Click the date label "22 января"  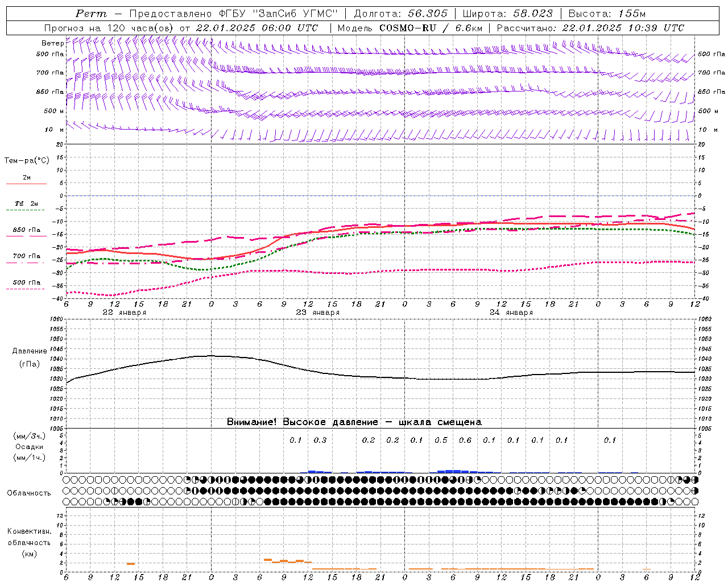[x=124, y=313]
